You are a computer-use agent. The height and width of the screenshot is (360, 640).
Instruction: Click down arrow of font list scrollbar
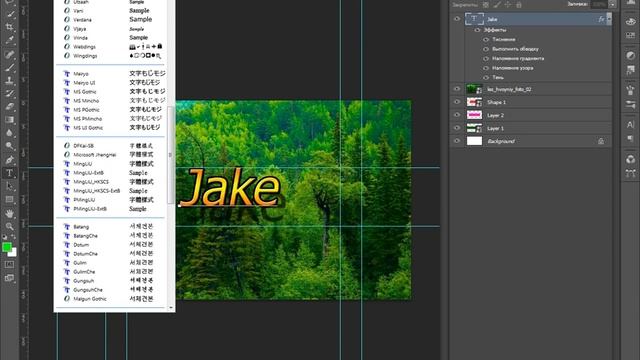[x=171, y=308]
